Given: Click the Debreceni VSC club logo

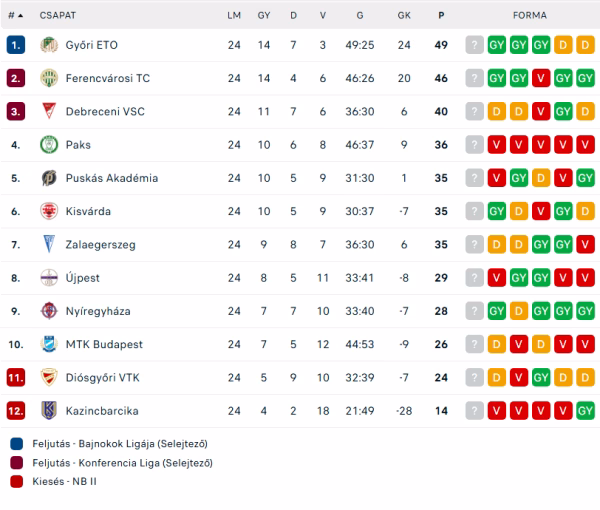Looking at the screenshot, I should 48,111.
